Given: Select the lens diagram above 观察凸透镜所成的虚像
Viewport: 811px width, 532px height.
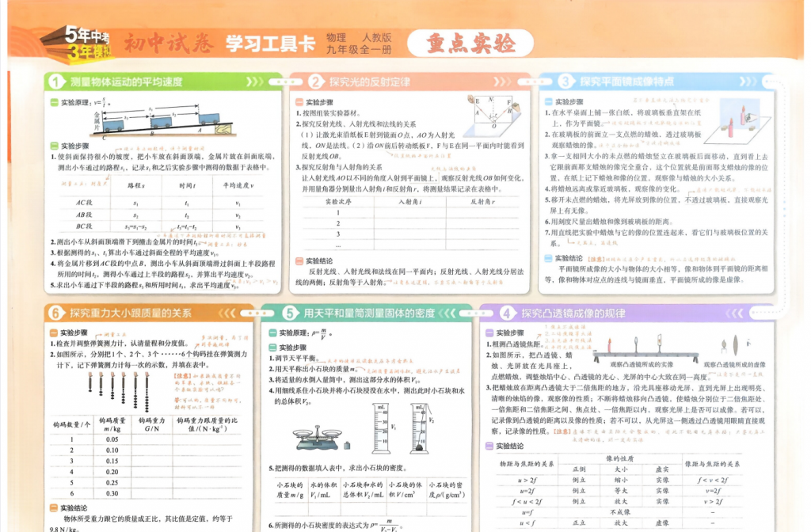Looking at the screenshot, I should 736,346.
